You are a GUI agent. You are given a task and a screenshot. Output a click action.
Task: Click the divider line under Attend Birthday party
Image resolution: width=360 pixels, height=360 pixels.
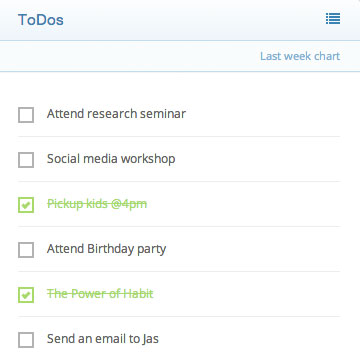coord(179,271)
